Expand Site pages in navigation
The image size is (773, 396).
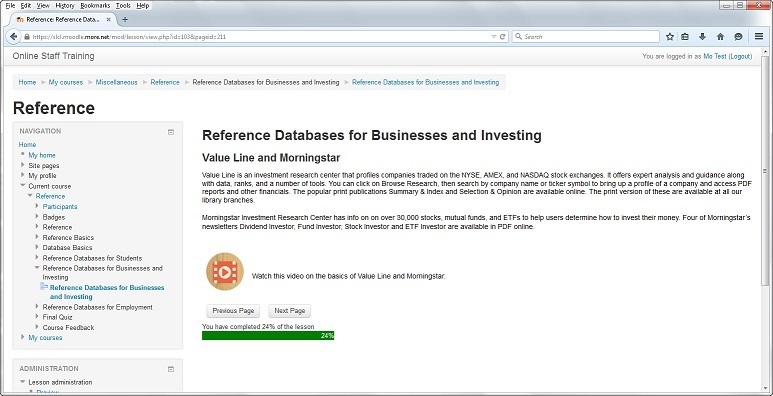23,165
